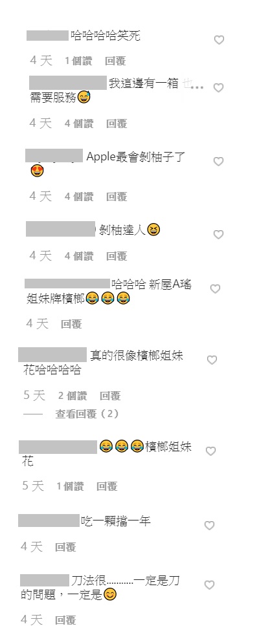Reply to Apple最會剝柚子了 comment
This screenshot has width=259, height=644.
pos(117,197)
